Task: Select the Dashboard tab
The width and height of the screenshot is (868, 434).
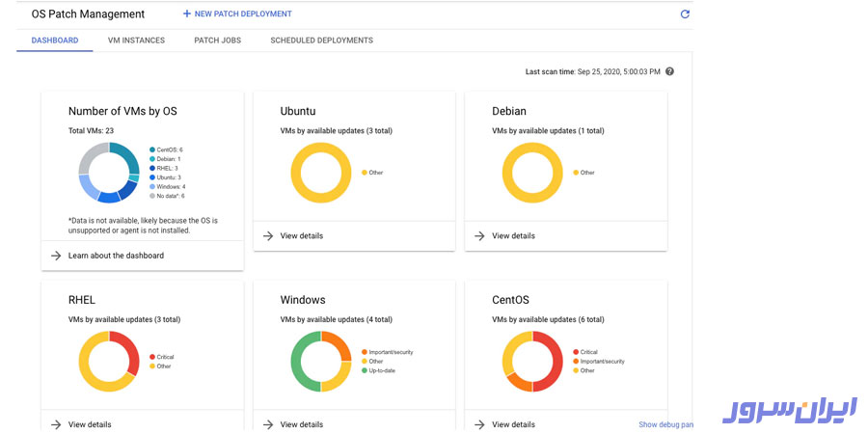Action: point(55,41)
